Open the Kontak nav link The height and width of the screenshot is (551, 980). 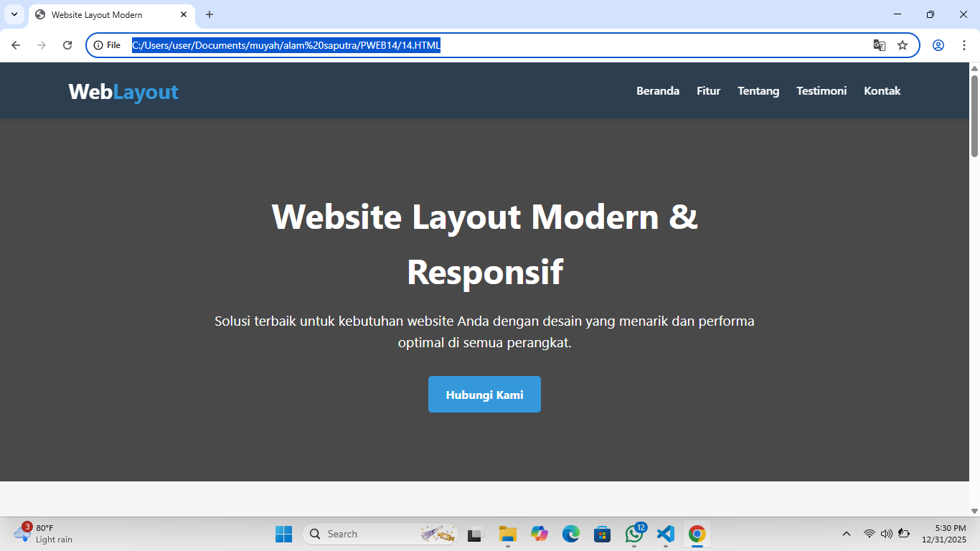pos(882,90)
